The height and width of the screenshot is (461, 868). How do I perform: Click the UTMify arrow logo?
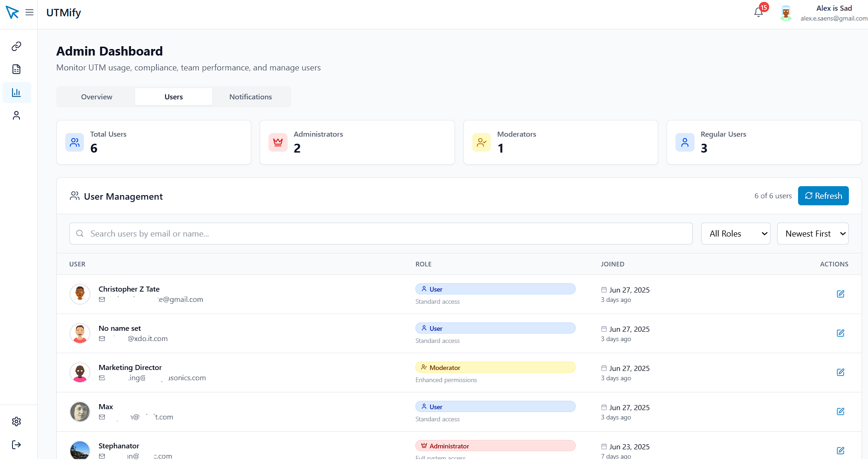tap(12, 13)
